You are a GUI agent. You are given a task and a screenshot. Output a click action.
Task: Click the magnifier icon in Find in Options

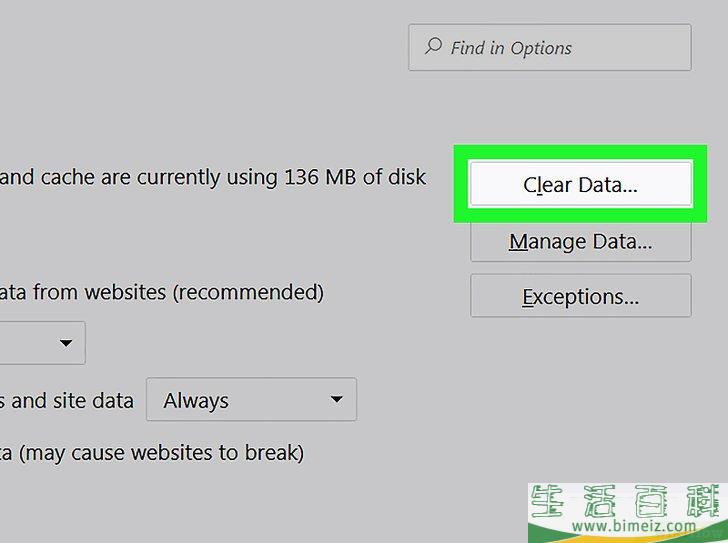click(x=433, y=46)
